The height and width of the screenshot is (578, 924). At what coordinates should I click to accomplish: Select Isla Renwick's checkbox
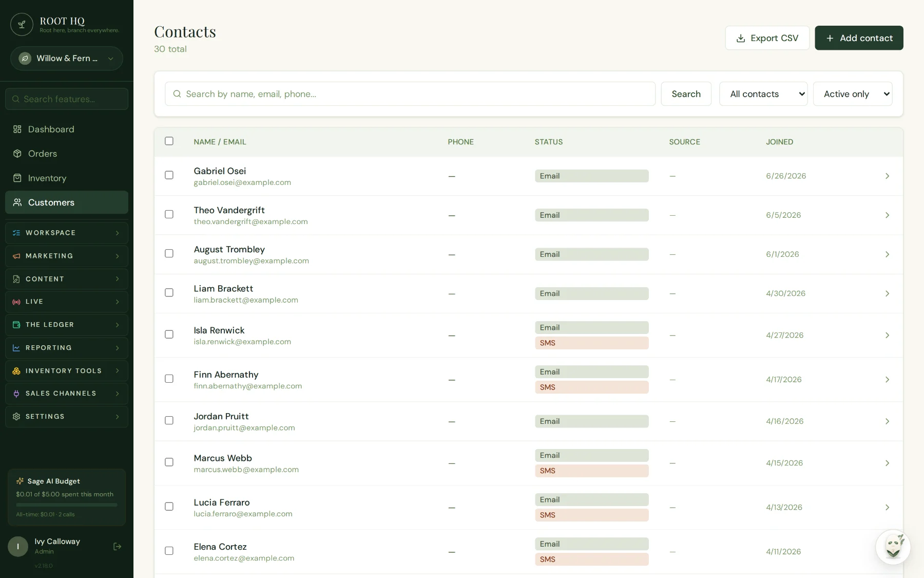(169, 334)
